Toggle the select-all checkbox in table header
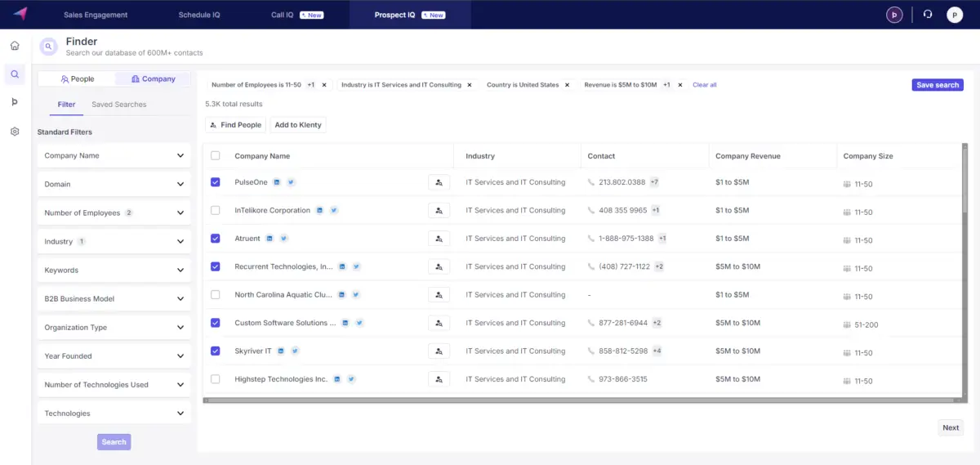This screenshot has height=465, width=980. (216, 156)
